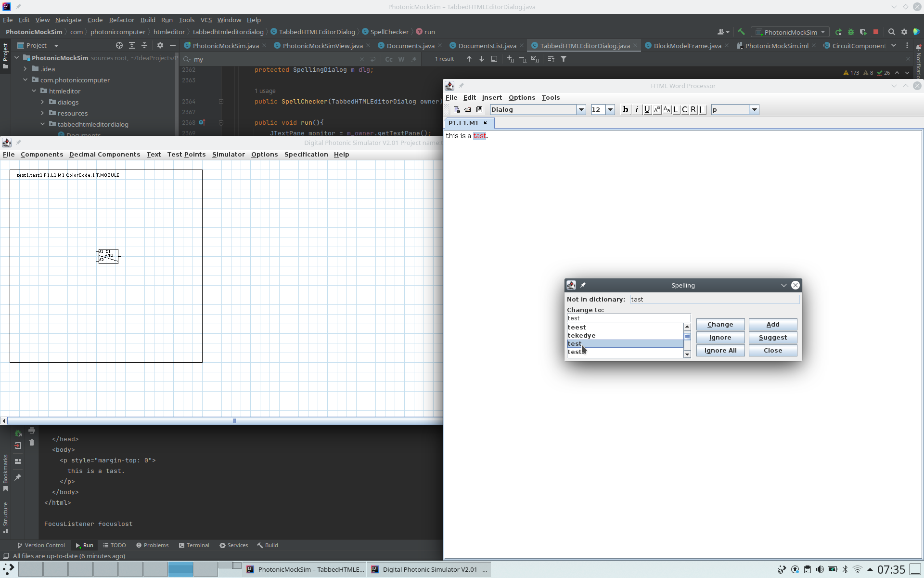
Task: Click the green Build hammer icon in IntelliJ
Action: (741, 32)
